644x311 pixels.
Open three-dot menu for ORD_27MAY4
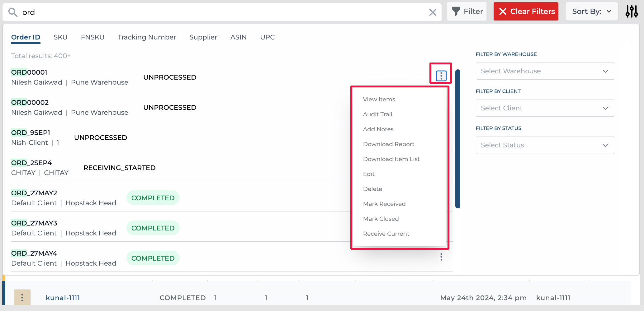[441, 257]
